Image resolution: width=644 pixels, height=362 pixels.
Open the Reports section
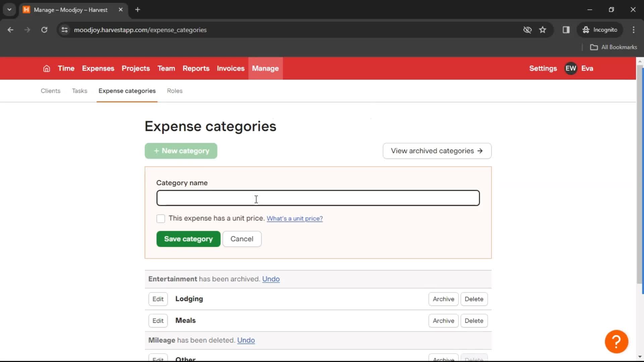click(x=196, y=68)
